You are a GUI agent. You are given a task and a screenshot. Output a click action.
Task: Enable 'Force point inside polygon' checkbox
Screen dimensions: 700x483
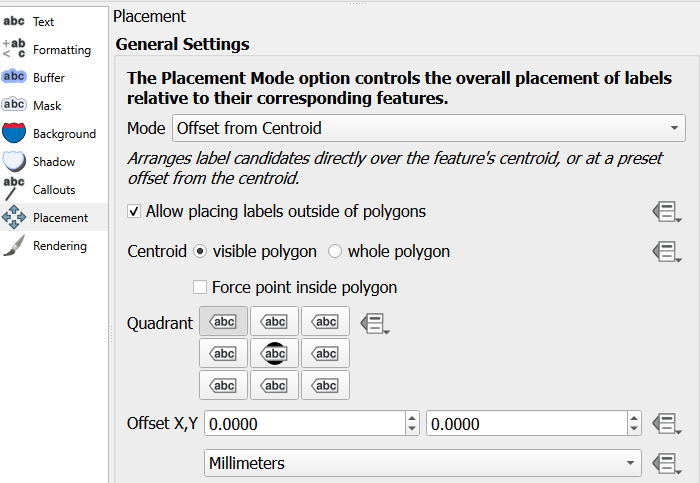coord(200,288)
